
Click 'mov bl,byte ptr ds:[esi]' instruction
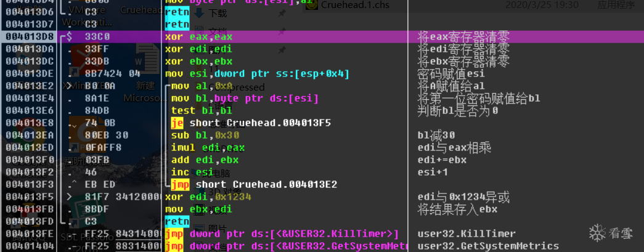[x=245, y=98]
